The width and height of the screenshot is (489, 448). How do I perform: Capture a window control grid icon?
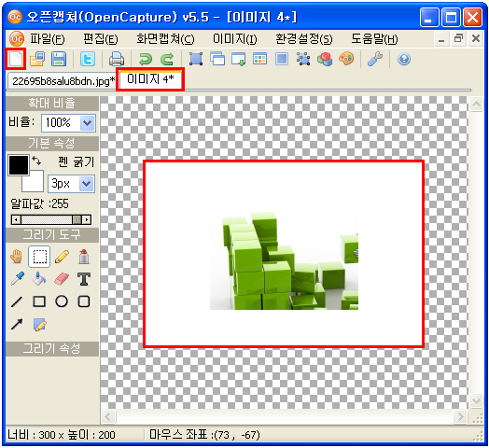click(x=260, y=59)
